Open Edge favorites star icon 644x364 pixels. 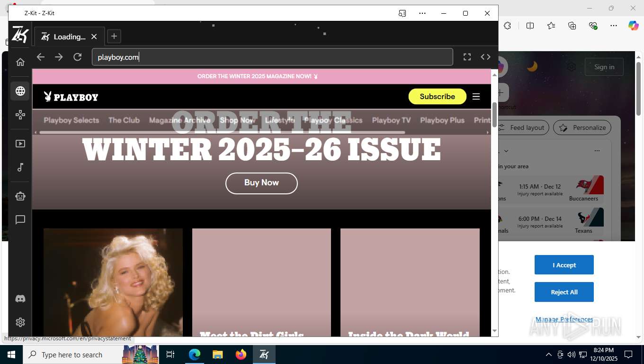[551, 26]
